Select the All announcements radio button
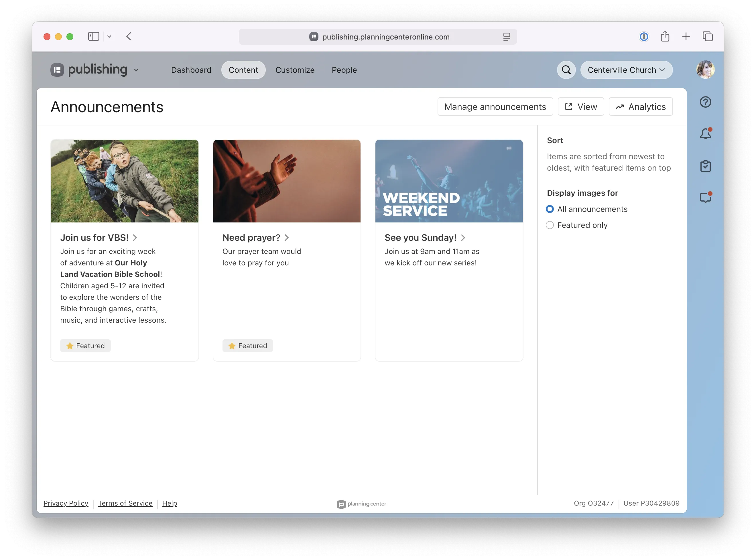Screen dimensions: 756x560 [550, 209]
